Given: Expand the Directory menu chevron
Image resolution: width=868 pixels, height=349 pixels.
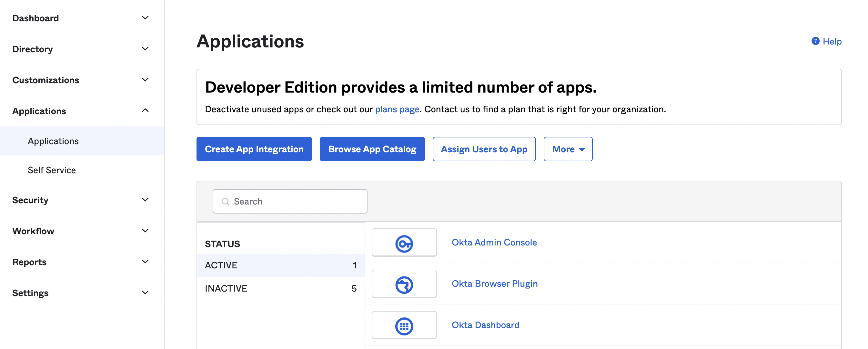Looking at the screenshot, I should (x=145, y=49).
